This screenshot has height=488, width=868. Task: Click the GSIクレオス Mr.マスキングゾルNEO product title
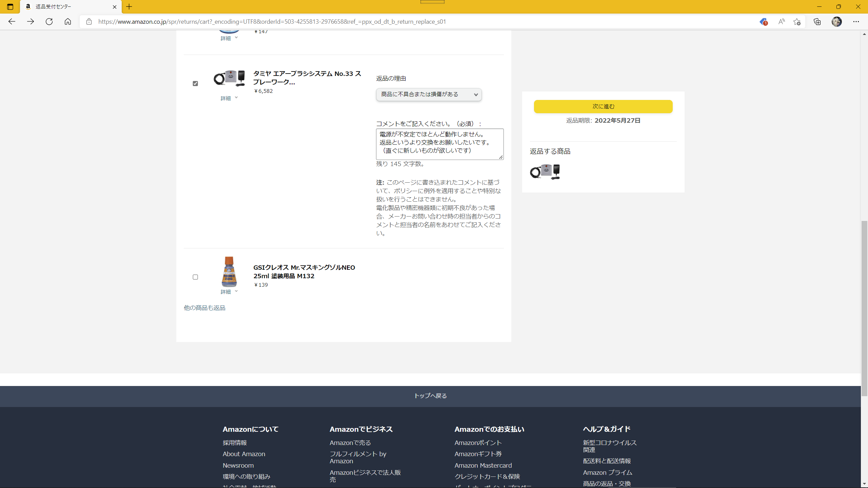point(304,272)
